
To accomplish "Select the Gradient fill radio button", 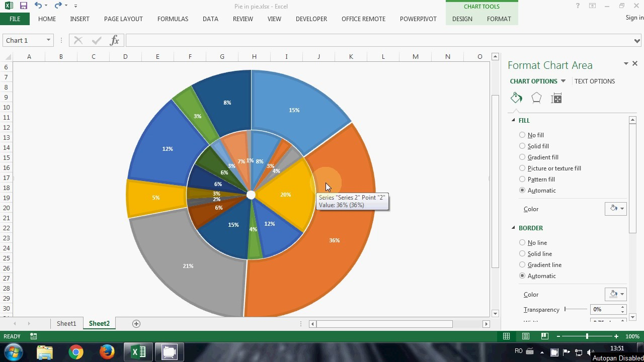I will pyautogui.click(x=522, y=157).
